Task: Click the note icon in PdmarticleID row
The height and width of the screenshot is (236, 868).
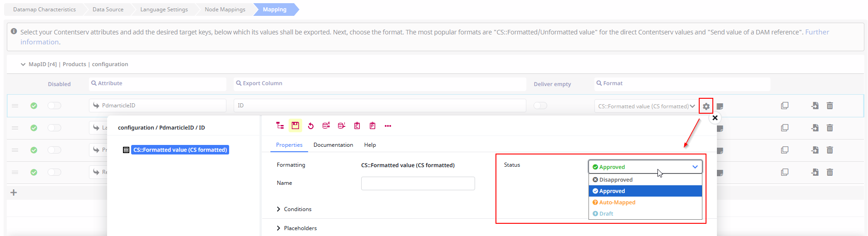Action: [x=720, y=106]
